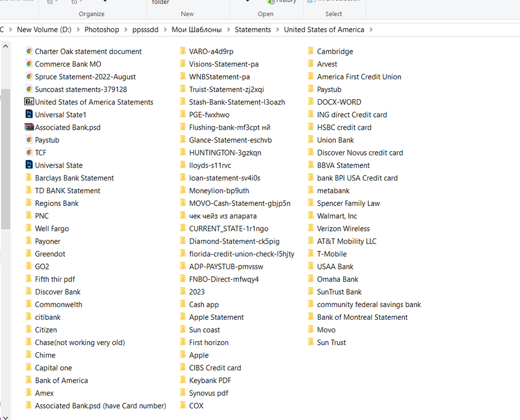This screenshot has height=420, width=520.
Task: Select WinRAR archive icon Associated Bank.psd
Action: coord(29,127)
